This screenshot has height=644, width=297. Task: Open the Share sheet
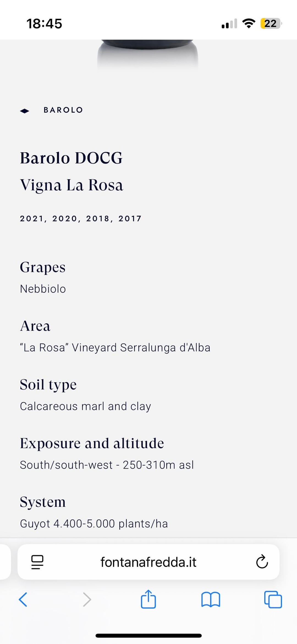point(148,599)
